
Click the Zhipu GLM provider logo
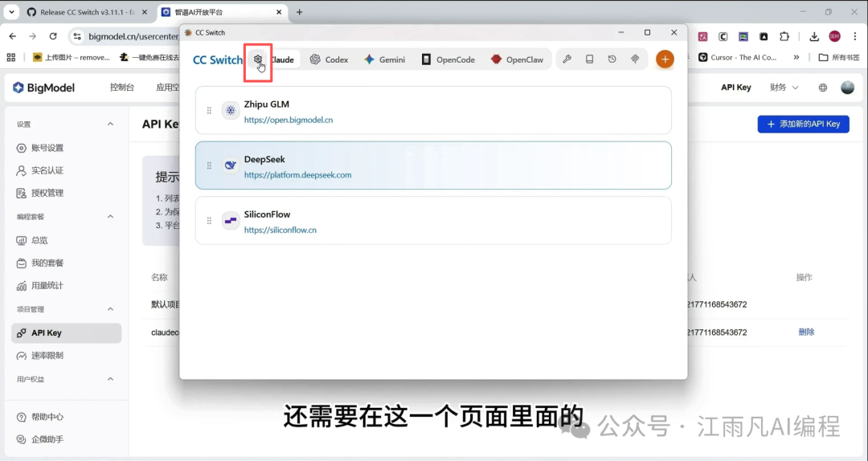coord(231,110)
